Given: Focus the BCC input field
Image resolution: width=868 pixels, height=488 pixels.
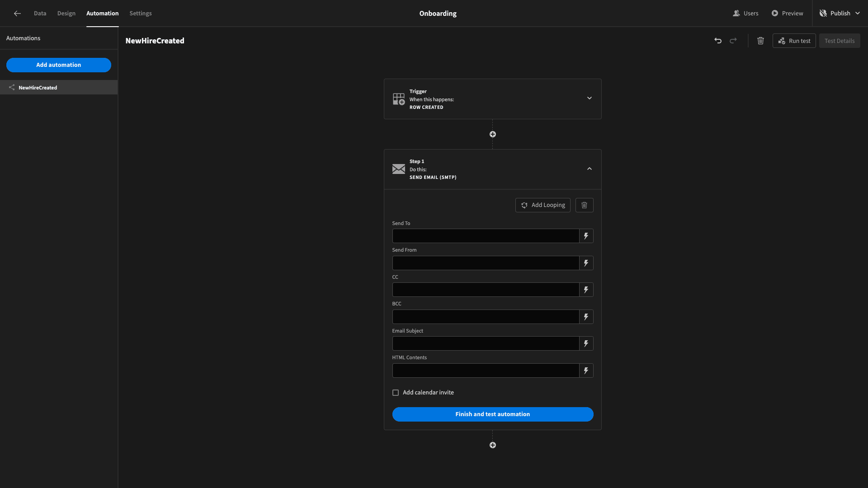Looking at the screenshot, I should coord(486,317).
